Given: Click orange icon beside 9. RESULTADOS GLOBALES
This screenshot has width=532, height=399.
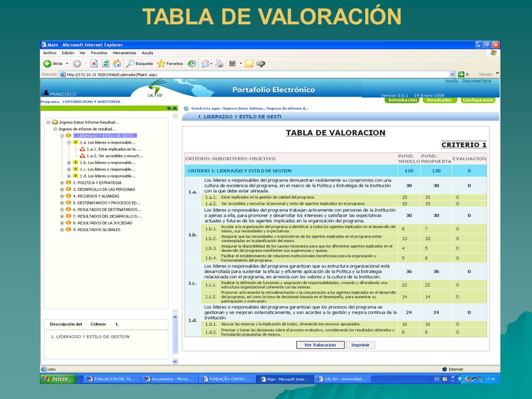Looking at the screenshot, I should [69, 229].
